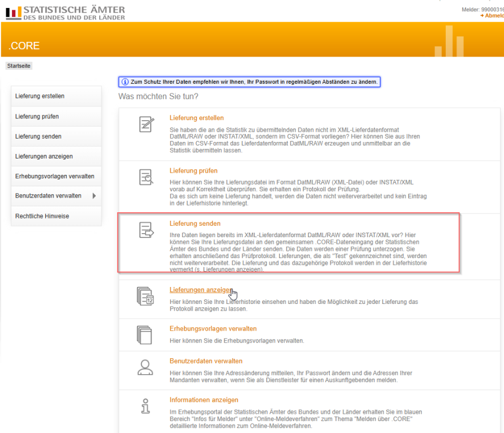Click the Informationen anzeigen info icon
The width and height of the screenshot is (504, 433).
tap(146, 406)
